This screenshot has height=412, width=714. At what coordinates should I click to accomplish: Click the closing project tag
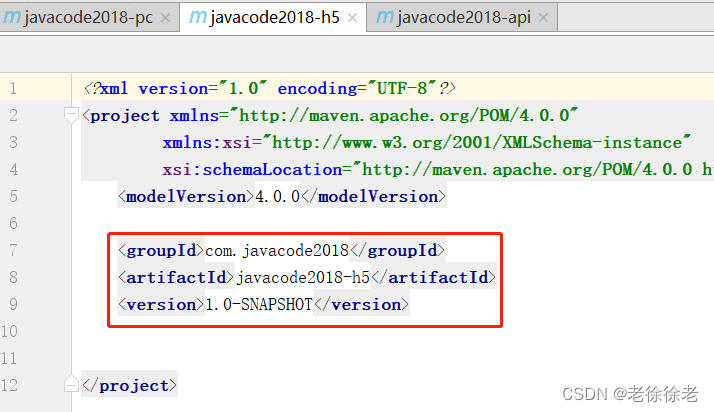(x=129, y=386)
